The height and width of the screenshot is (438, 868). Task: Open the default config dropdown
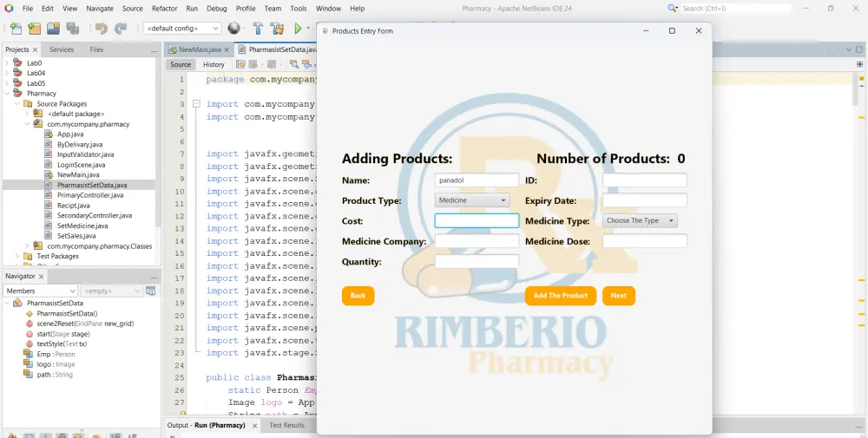[182, 29]
